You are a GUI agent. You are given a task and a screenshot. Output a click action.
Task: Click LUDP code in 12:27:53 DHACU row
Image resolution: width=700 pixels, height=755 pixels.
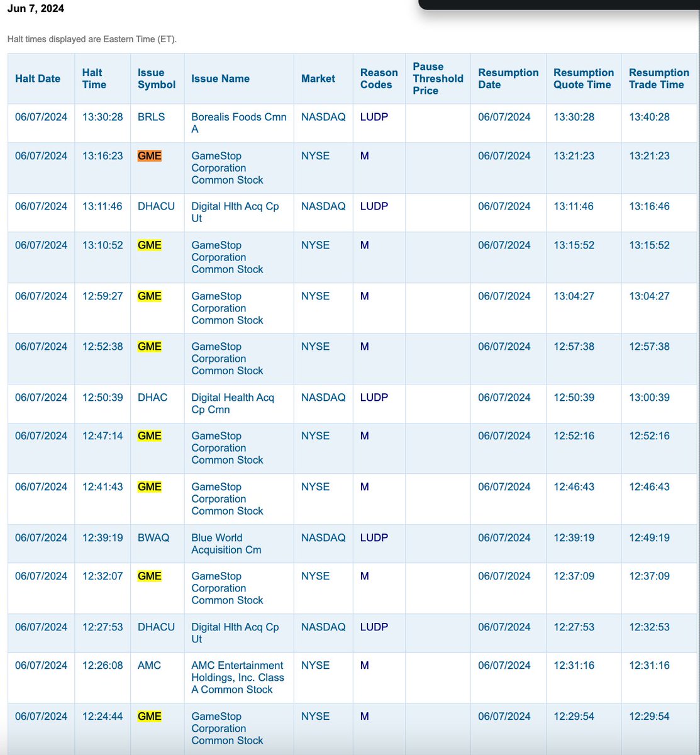click(x=374, y=627)
